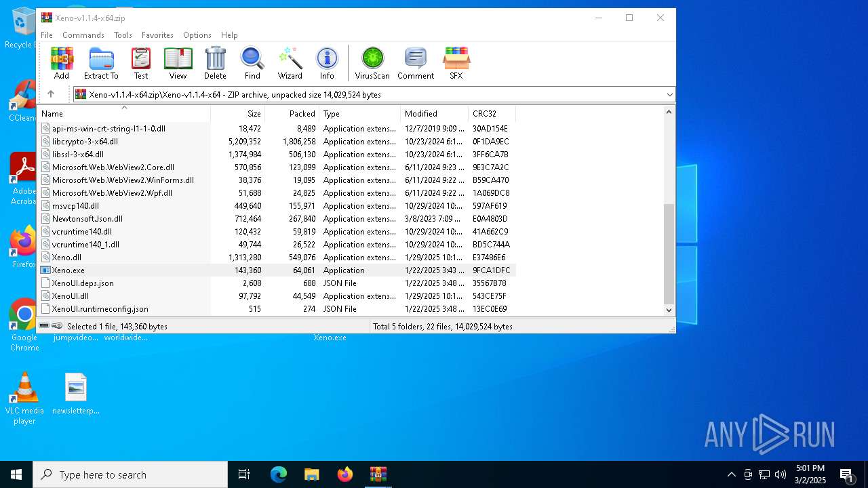
Task: Click the Extract To toolbar icon
Action: tap(101, 63)
